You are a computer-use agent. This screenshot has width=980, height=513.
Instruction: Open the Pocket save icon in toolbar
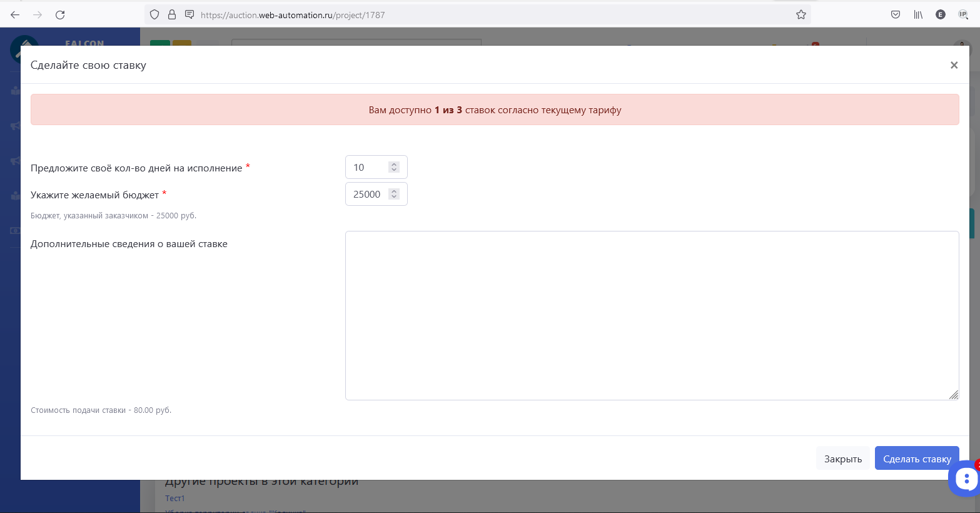896,15
